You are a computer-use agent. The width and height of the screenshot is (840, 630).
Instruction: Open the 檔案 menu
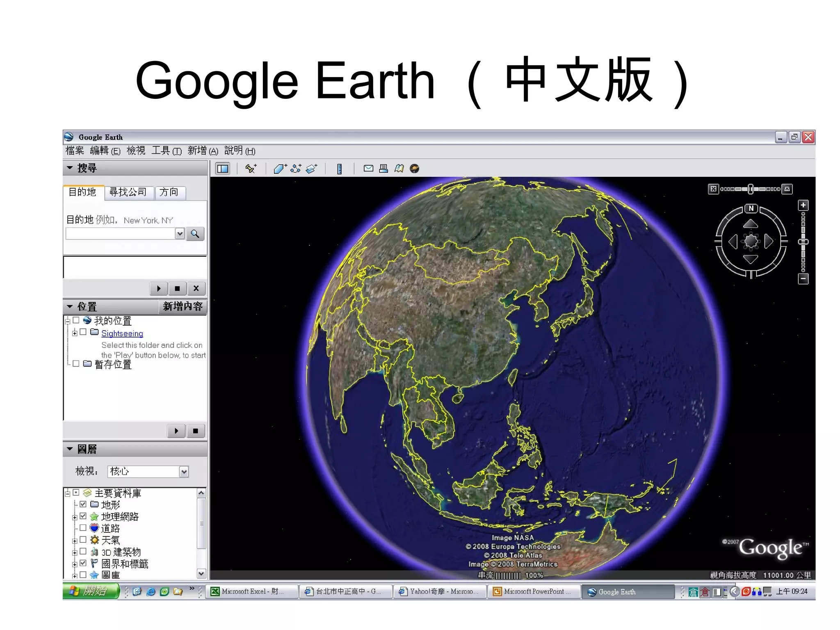[x=75, y=151]
